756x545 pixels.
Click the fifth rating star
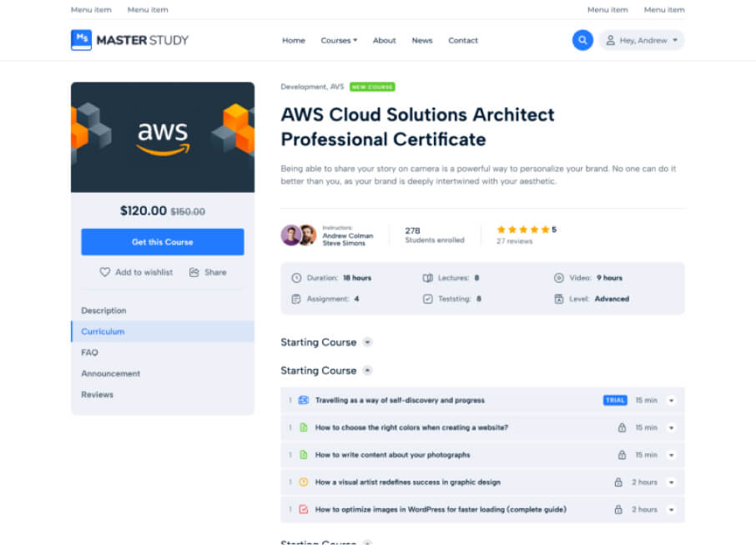tap(545, 229)
